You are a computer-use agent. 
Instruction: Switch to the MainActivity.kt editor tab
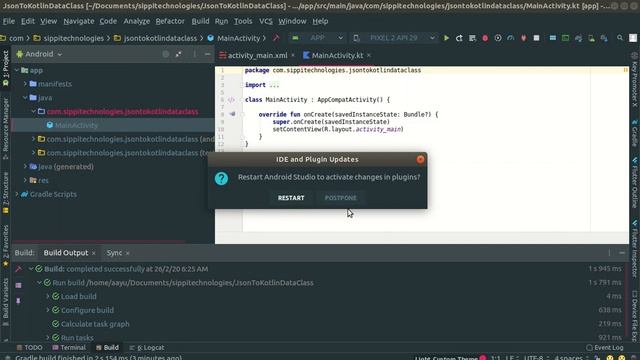point(337,56)
